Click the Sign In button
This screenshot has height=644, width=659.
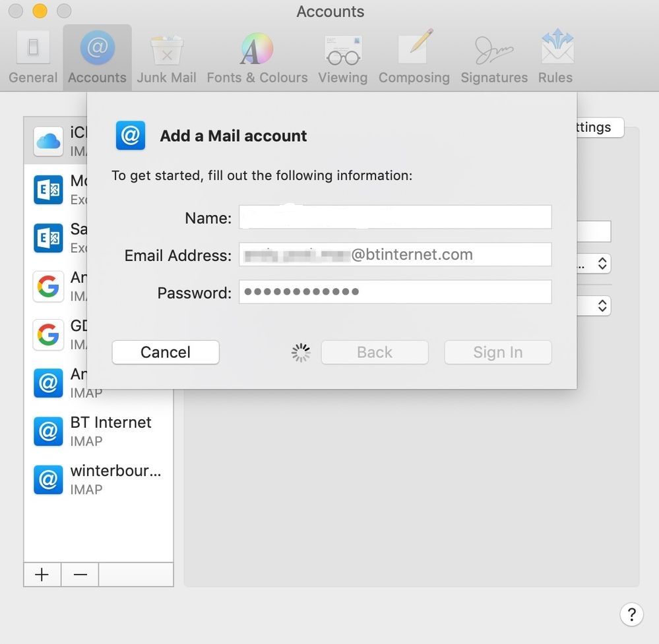tap(497, 353)
